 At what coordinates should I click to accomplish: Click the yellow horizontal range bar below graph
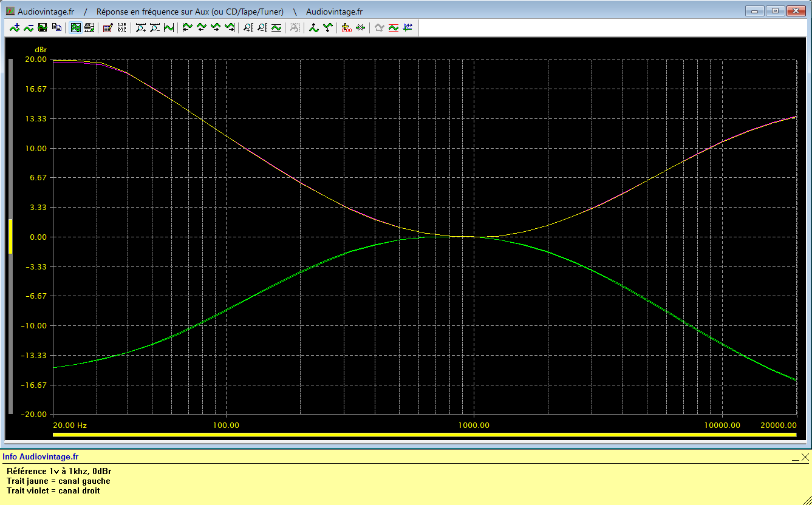point(425,435)
